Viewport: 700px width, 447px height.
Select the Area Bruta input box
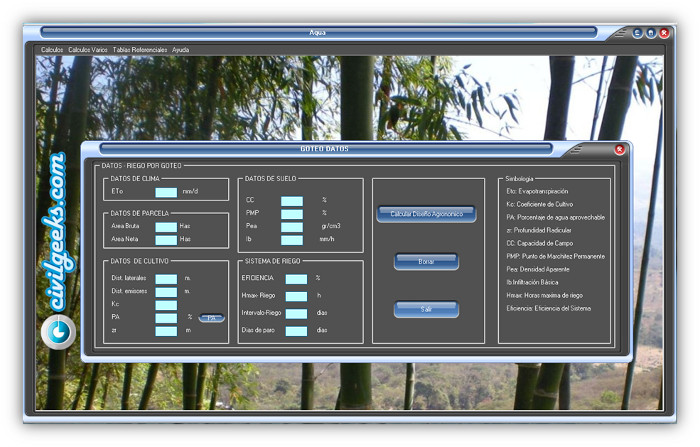tap(166, 227)
